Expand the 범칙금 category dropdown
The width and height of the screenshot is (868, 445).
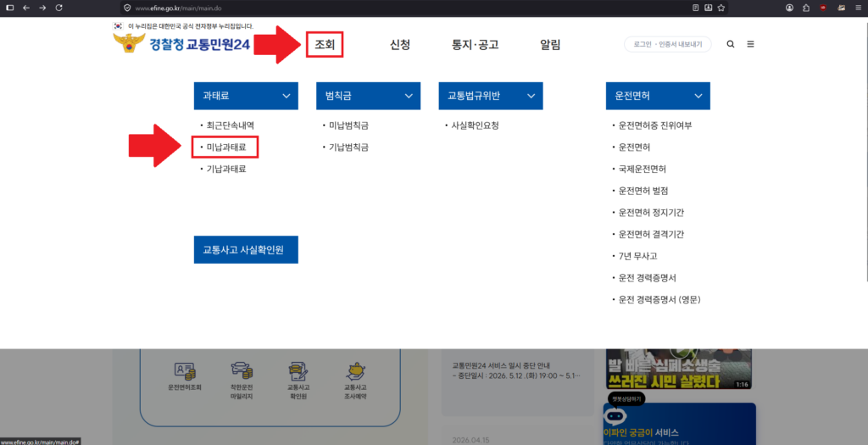coord(368,96)
